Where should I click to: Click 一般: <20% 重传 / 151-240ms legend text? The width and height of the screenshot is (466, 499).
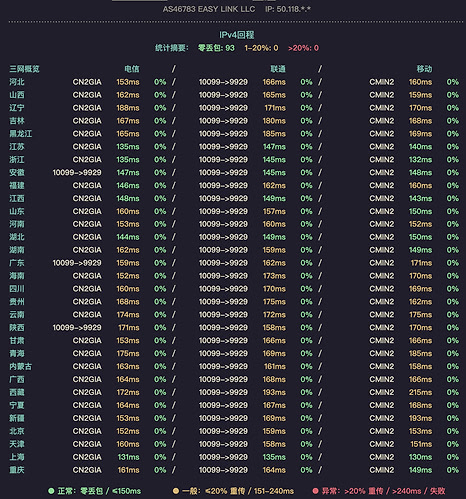[x=238, y=491]
